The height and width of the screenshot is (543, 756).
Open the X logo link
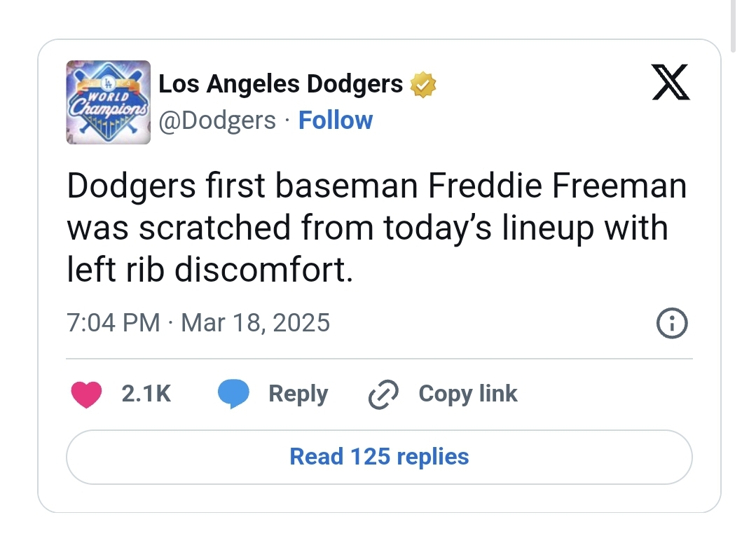671,82
